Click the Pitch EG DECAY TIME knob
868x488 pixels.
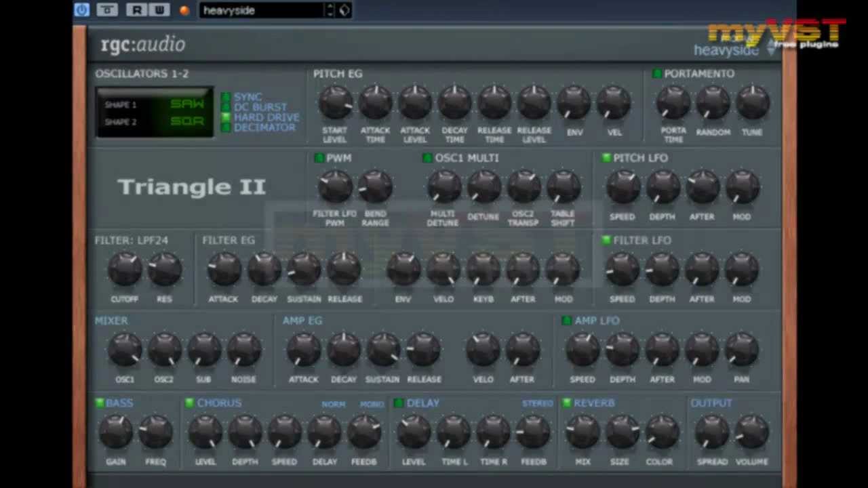click(454, 102)
